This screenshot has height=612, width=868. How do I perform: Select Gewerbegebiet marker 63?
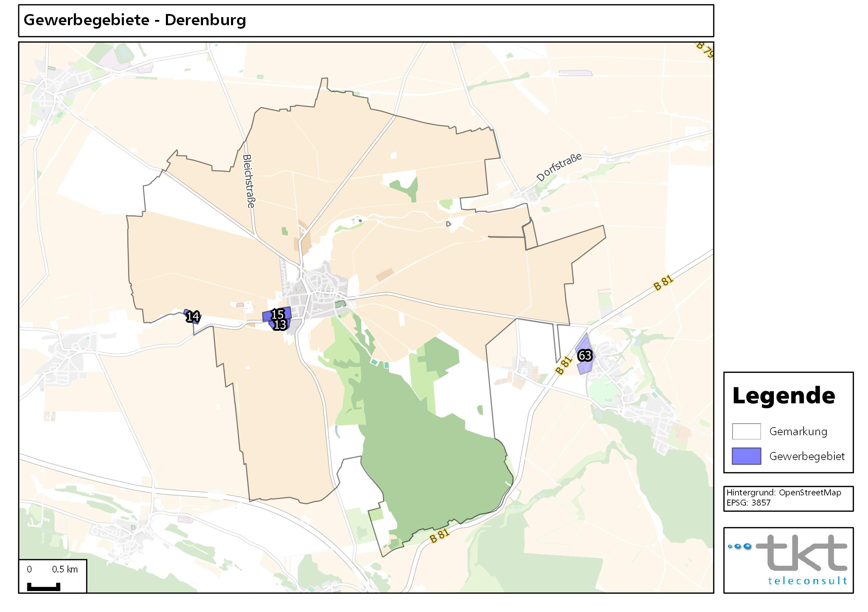point(585,356)
